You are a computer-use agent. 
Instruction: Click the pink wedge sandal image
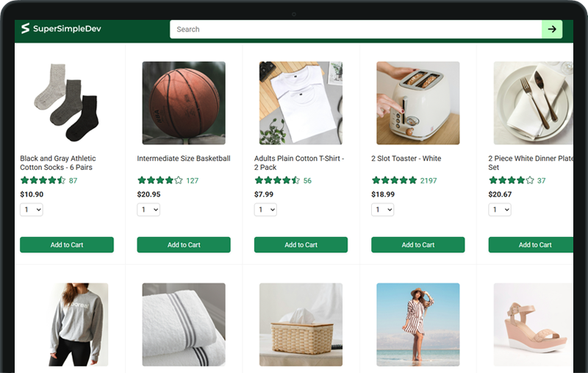pyautogui.click(x=534, y=324)
